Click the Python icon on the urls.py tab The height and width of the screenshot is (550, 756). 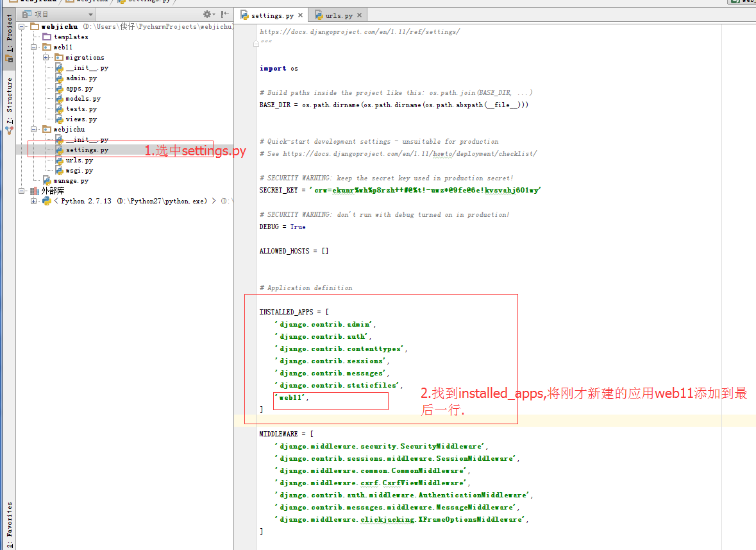(319, 15)
